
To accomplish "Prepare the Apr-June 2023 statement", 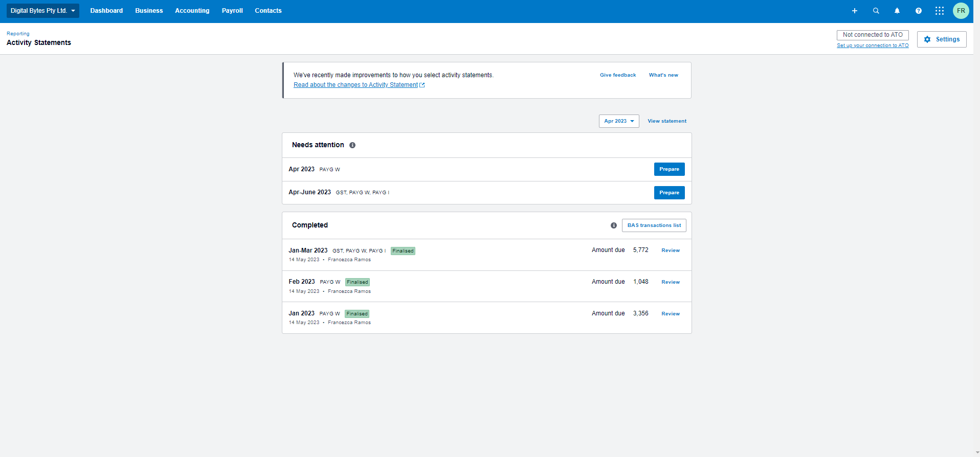I will (x=669, y=193).
